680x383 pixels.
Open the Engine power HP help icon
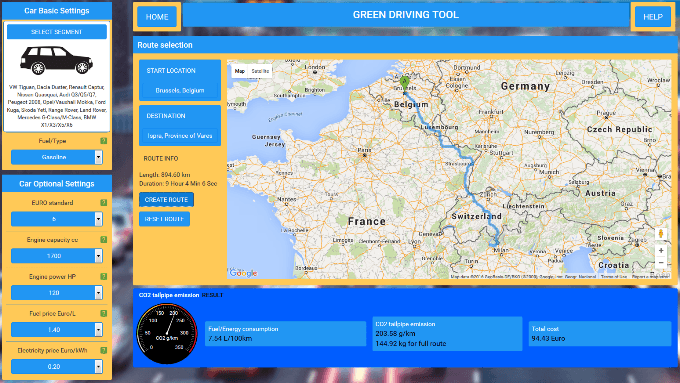click(104, 276)
